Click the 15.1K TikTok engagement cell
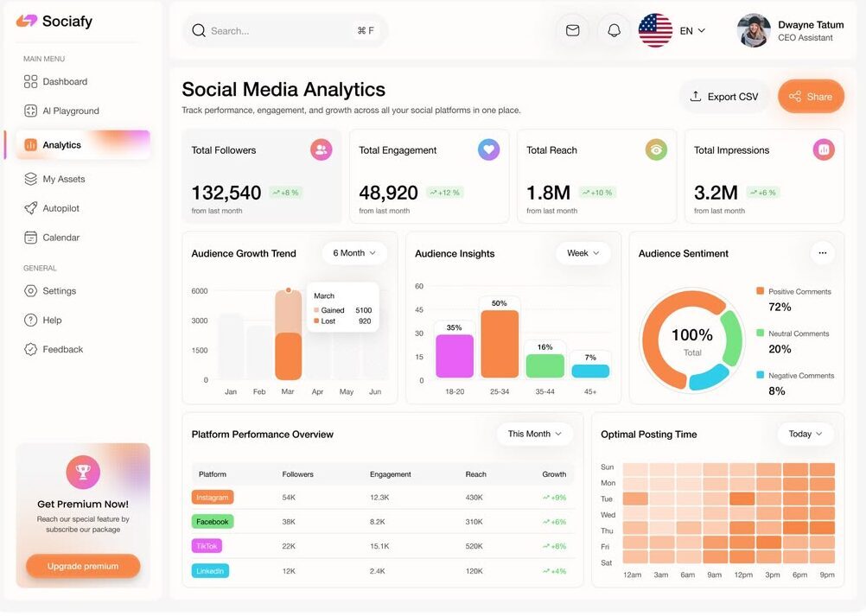This screenshot has width=866, height=616. [379, 546]
